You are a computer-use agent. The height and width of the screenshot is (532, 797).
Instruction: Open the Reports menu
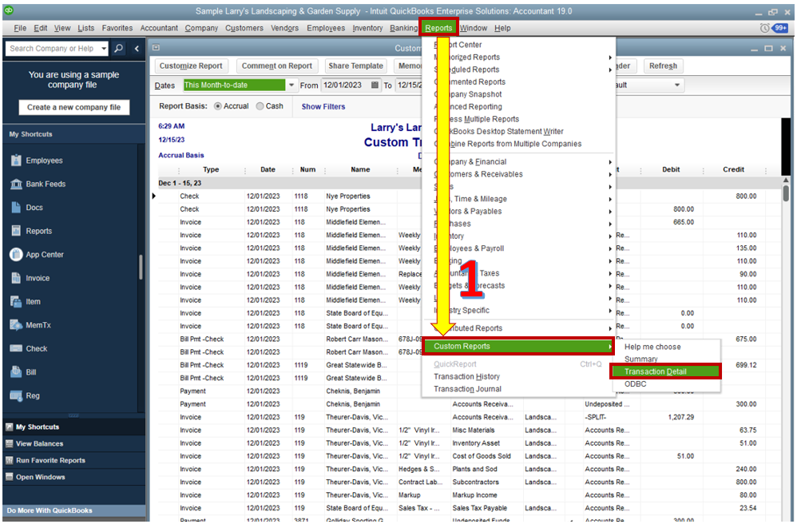[438, 28]
